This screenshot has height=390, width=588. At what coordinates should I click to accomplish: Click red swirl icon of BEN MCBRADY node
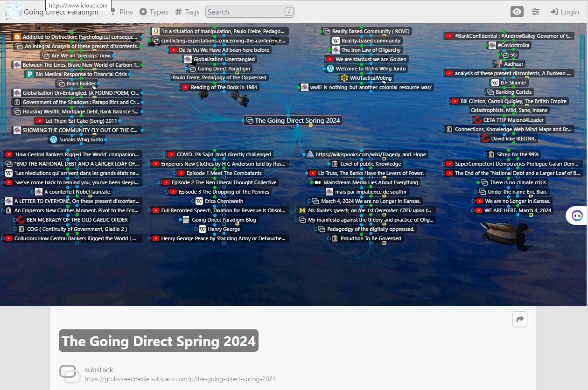[x=21, y=220]
